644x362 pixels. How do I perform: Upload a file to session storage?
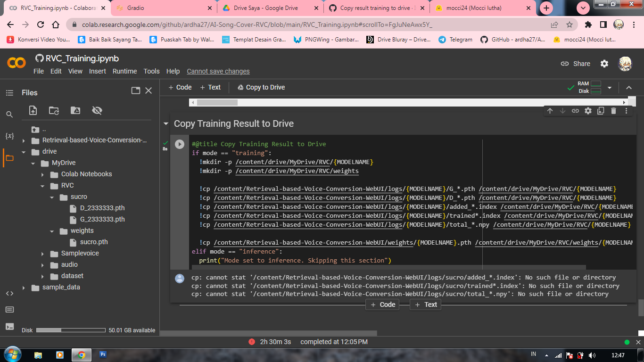point(33,110)
